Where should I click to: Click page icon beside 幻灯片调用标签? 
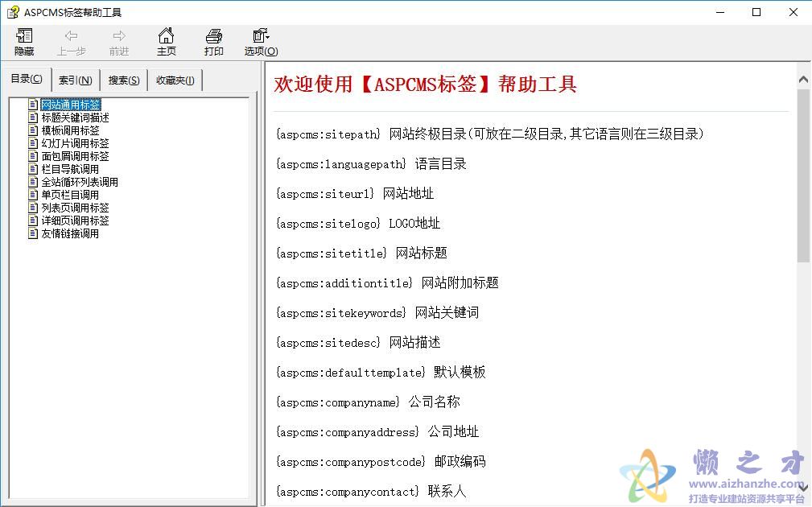pyautogui.click(x=33, y=143)
